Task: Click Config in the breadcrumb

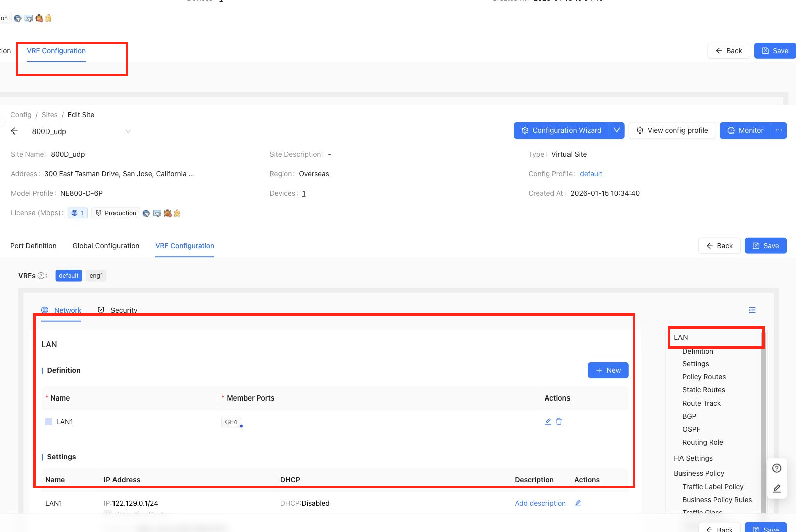Action: pyautogui.click(x=21, y=115)
